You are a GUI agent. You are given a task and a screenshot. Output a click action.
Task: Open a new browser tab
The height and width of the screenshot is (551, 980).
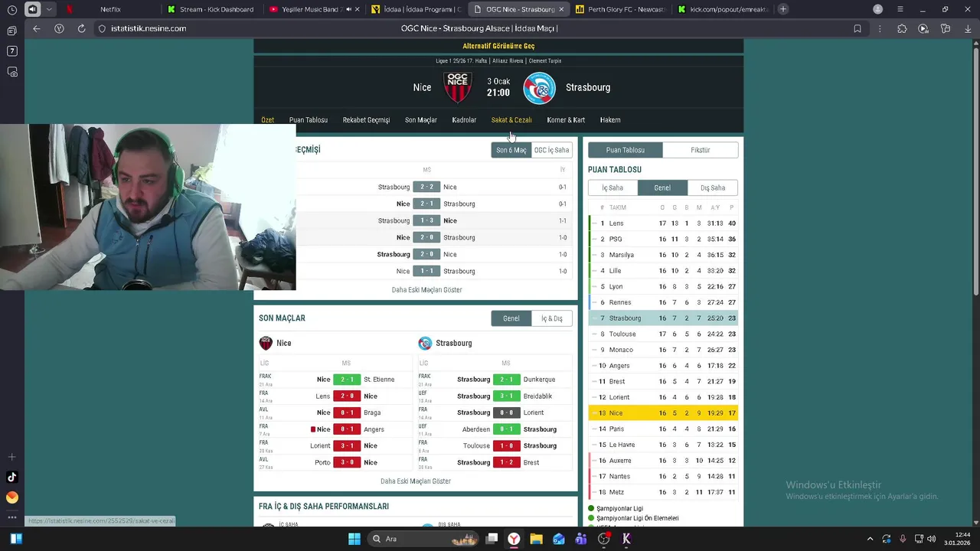point(782,9)
